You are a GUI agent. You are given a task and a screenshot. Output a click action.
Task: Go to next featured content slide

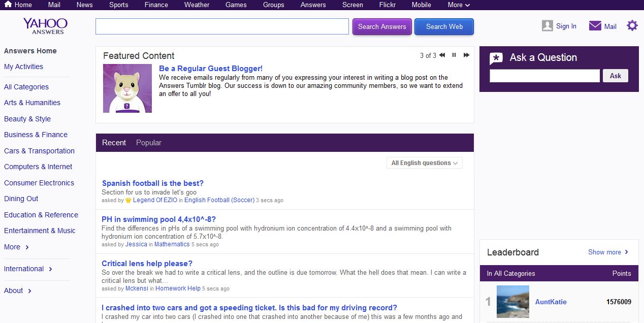pyautogui.click(x=466, y=55)
